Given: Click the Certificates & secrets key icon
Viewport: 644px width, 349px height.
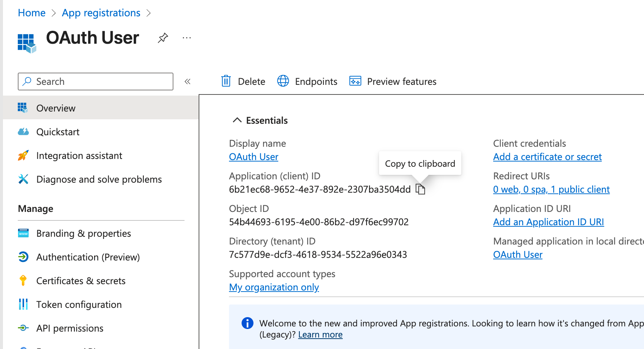Looking at the screenshot, I should tap(23, 280).
